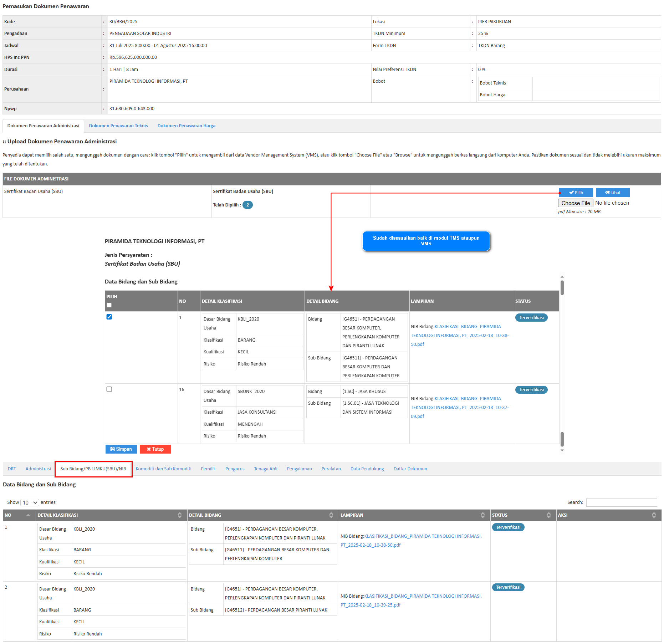Open the Show entries dropdown
This screenshot has width=664, height=644.
click(x=30, y=502)
